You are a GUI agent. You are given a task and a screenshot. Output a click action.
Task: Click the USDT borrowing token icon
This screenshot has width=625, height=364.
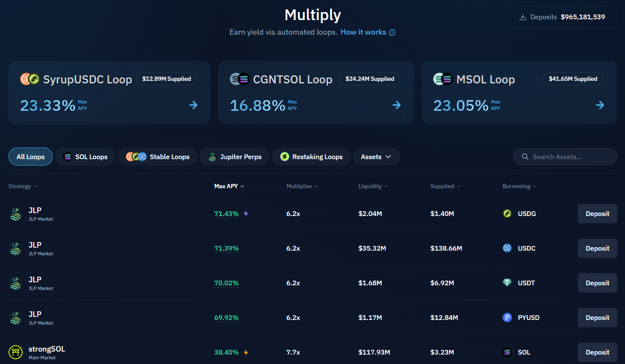point(507,283)
